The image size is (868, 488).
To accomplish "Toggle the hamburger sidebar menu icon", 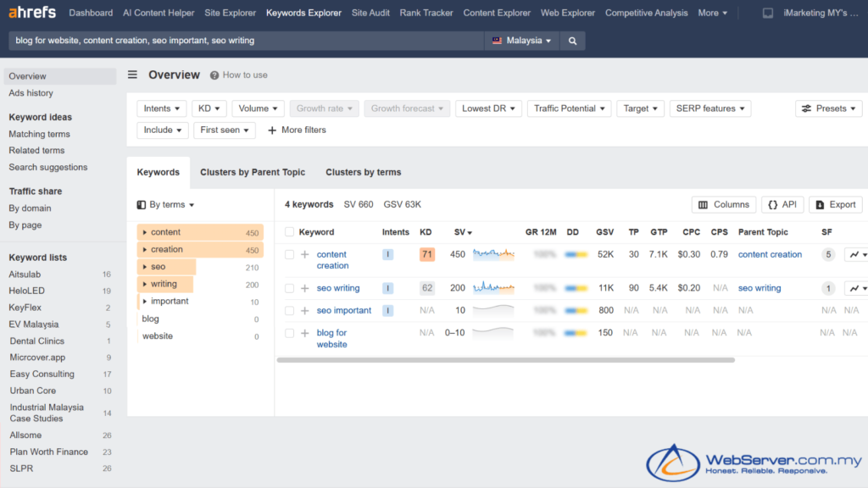I will 132,75.
